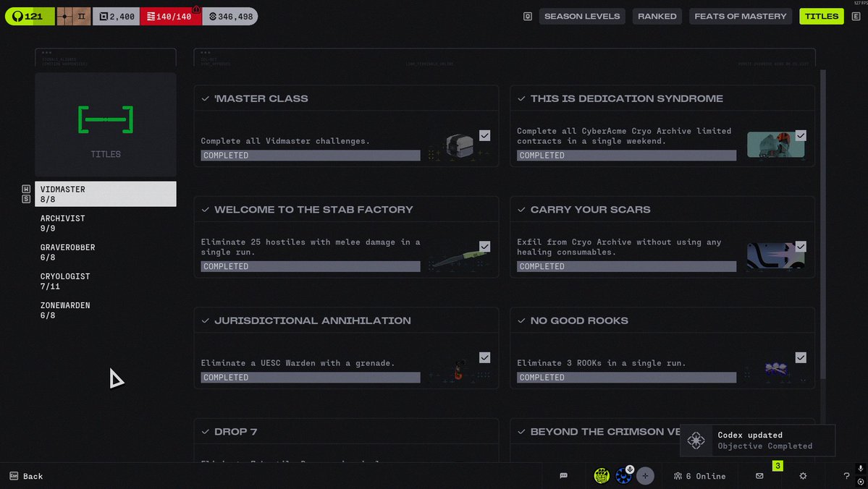The height and width of the screenshot is (489, 868).
Task: Click the green 3 unread mail badge
Action: pos(778,466)
